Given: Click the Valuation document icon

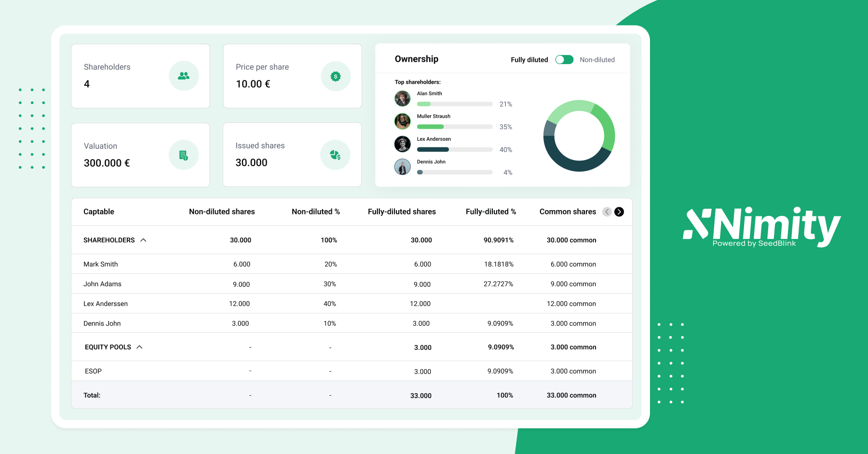Looking at the screenshot, I should 183,155.
